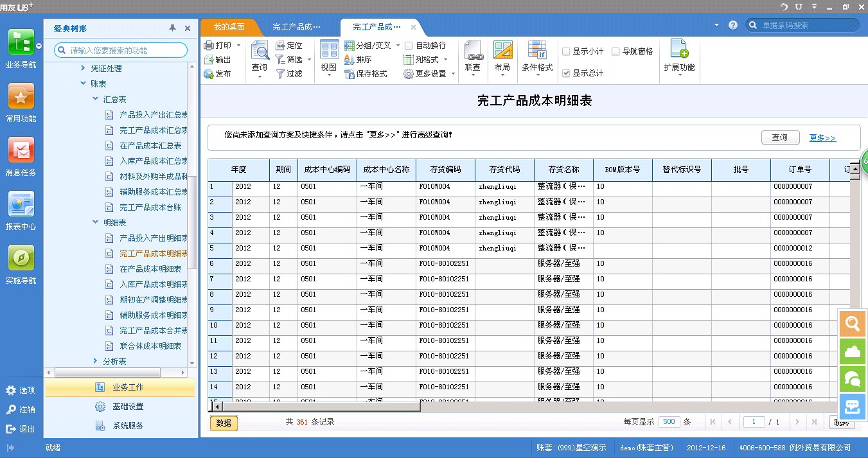Open the 消息任务 mail icon
868x458 pixels.
coord(21,150)
